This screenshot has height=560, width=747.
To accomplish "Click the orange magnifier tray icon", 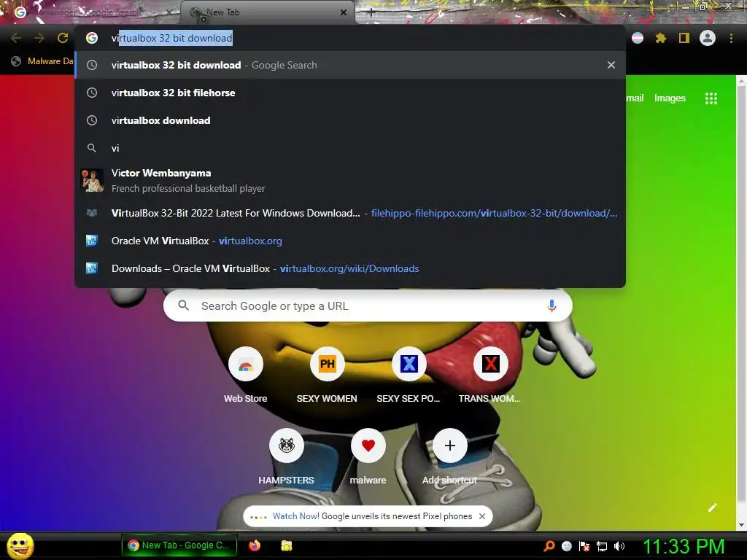I will click(x=549, y=546).
